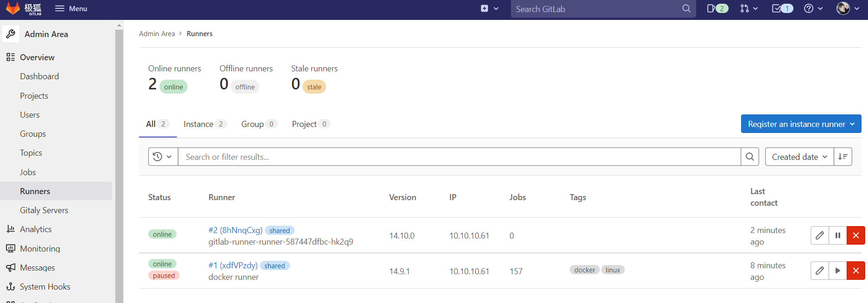Go to Gitaly Servers in sidebar
Screen dimensions: 868x303
click(x=44, y=210)
